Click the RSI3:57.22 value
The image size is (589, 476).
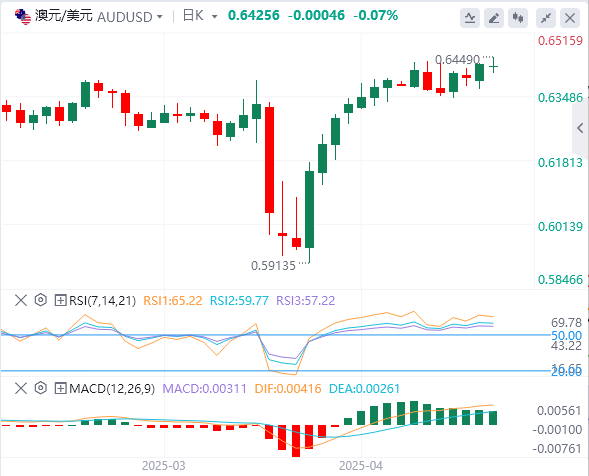305,301
